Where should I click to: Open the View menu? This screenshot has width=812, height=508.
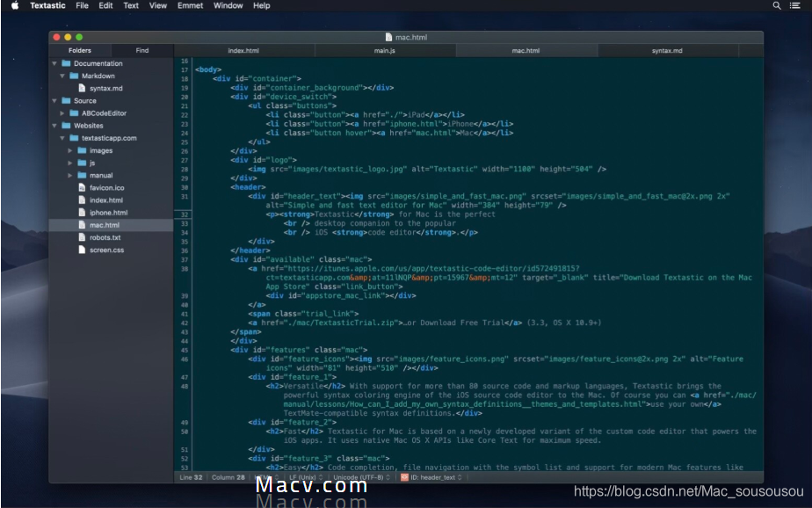(x=158, y=5)
